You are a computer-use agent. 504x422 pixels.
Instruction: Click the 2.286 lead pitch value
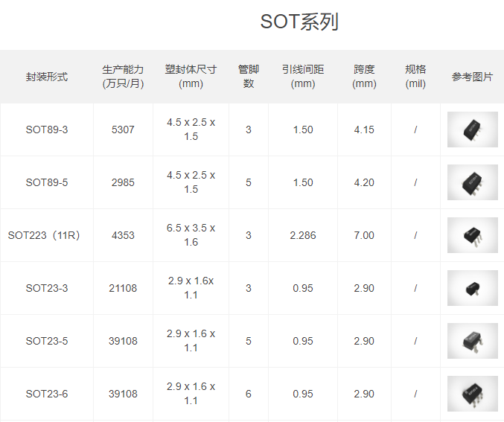pos(303,235)
